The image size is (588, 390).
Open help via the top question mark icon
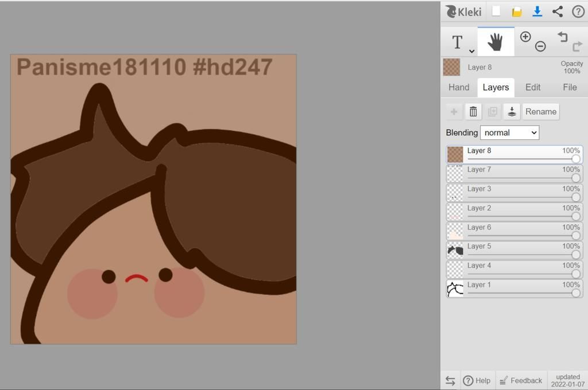tap(578, 11)
